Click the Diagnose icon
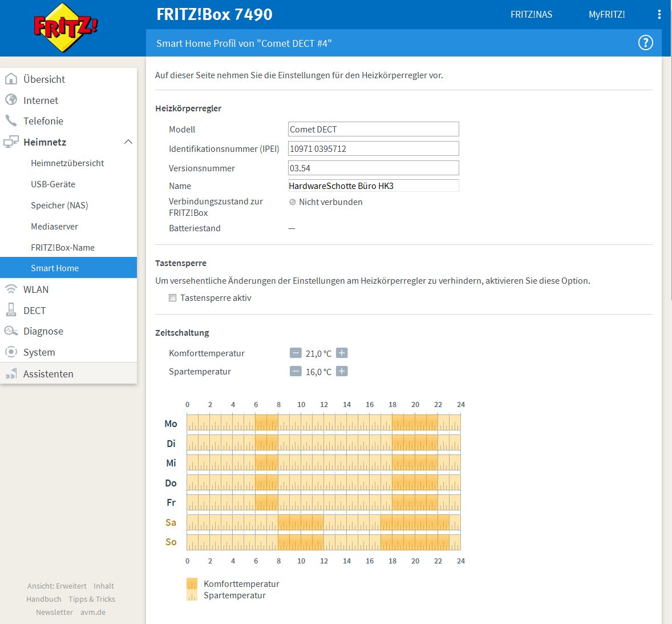The height and width of the screenshot is (624, 672). (11, 331)
